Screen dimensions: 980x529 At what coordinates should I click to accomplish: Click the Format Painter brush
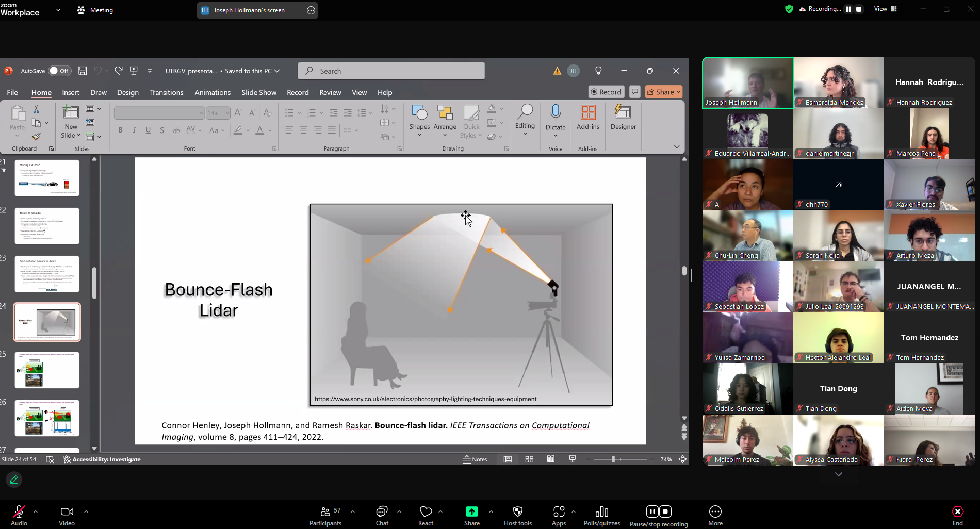(36, 137)
